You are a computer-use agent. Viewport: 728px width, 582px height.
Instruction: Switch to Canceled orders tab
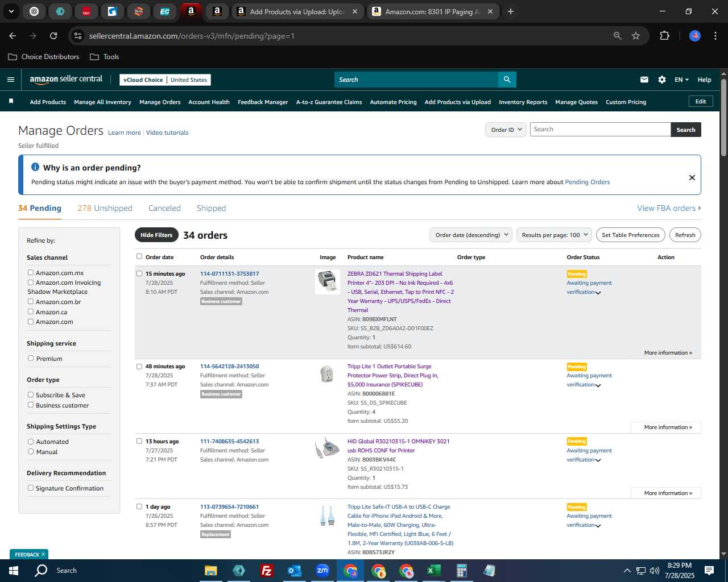tap(164, 208)
